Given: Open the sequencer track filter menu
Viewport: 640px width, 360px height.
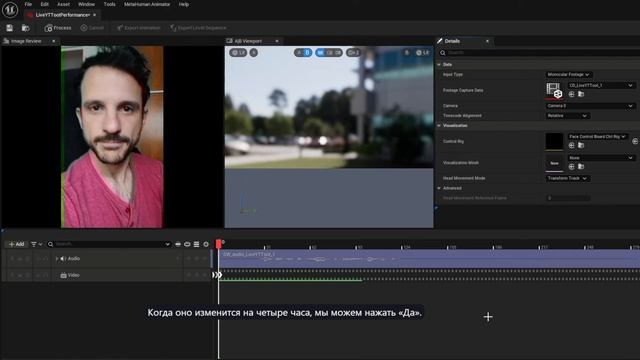Looking at the screenshot, I should (x=36, y=244).
